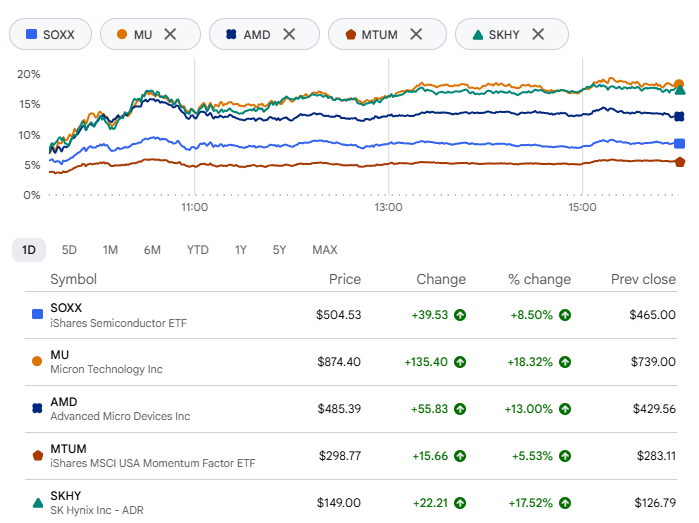Click the blue SOXX endpoint square on chart
Screen dimensions: 699x523
pyautogui.click(x=679, y=144)
